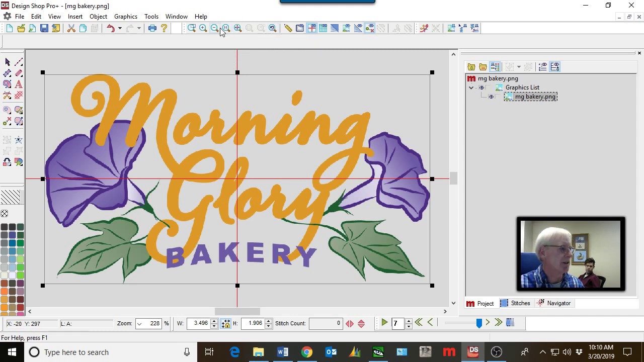Click the graphics display icon in the right toolbar group

451,28
